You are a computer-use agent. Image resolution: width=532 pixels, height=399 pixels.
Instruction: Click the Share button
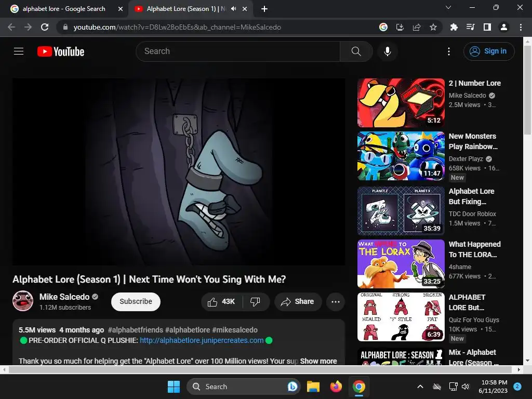(298, 302)
